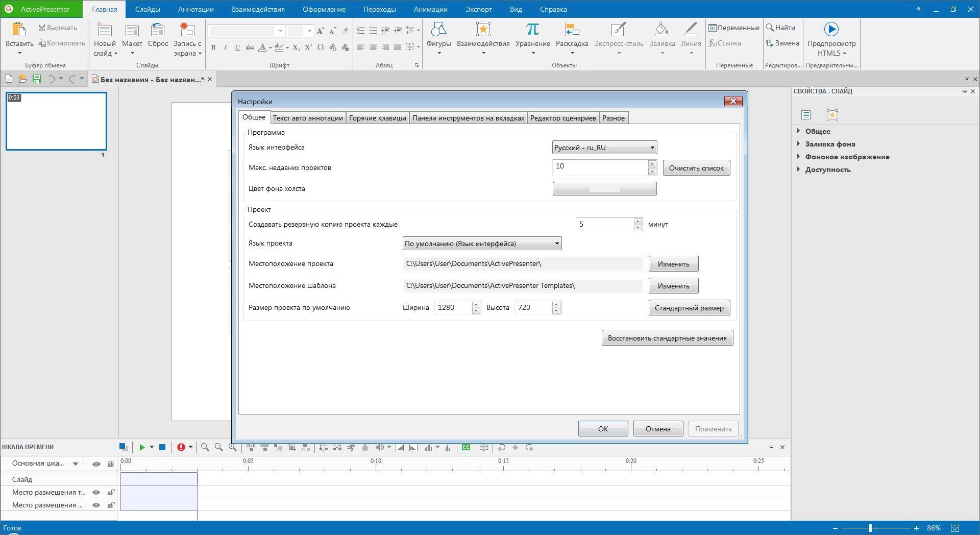
Task: Click the Найти search tool
Action: pyautogui.click(x=780, y=28)
